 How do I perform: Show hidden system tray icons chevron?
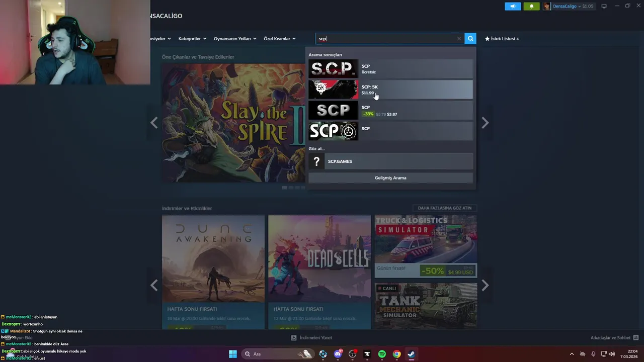point(572,354)
